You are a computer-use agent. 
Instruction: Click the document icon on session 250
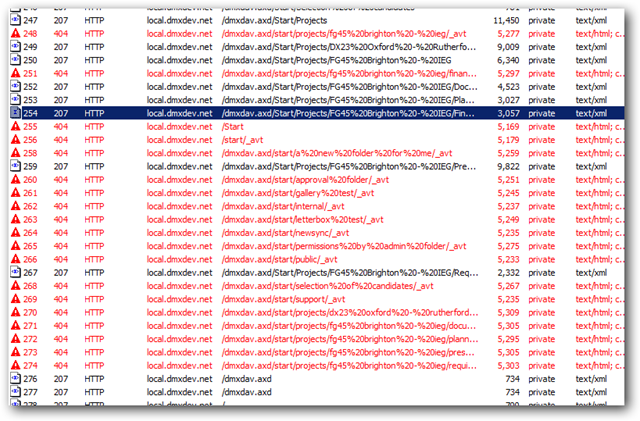16,60
